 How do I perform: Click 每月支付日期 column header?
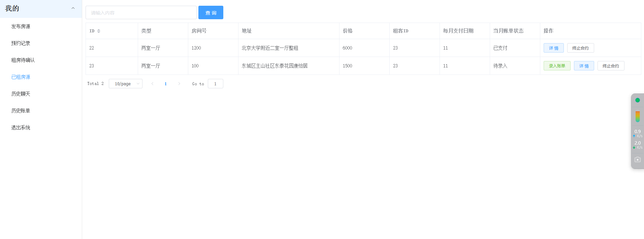[x=458, y=31]
